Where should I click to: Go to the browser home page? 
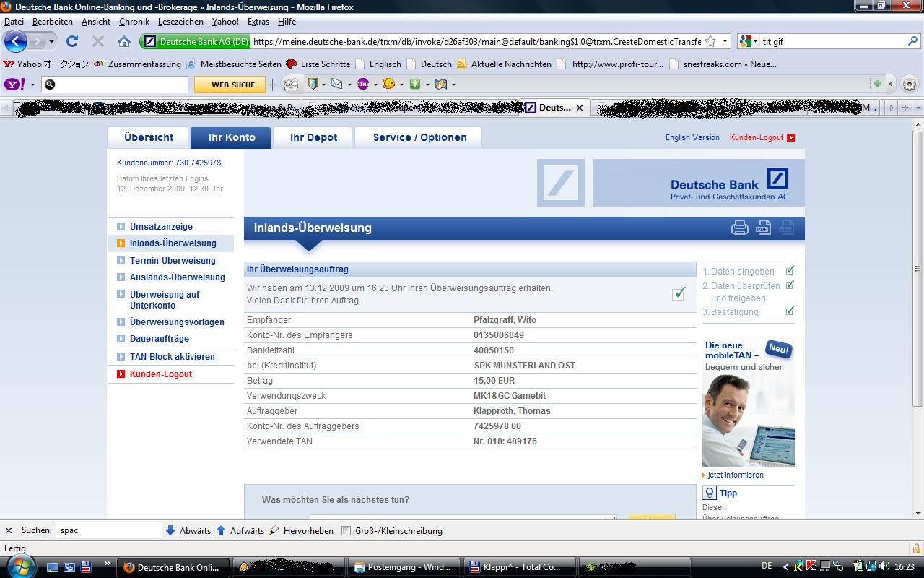[x=124, y=41]
